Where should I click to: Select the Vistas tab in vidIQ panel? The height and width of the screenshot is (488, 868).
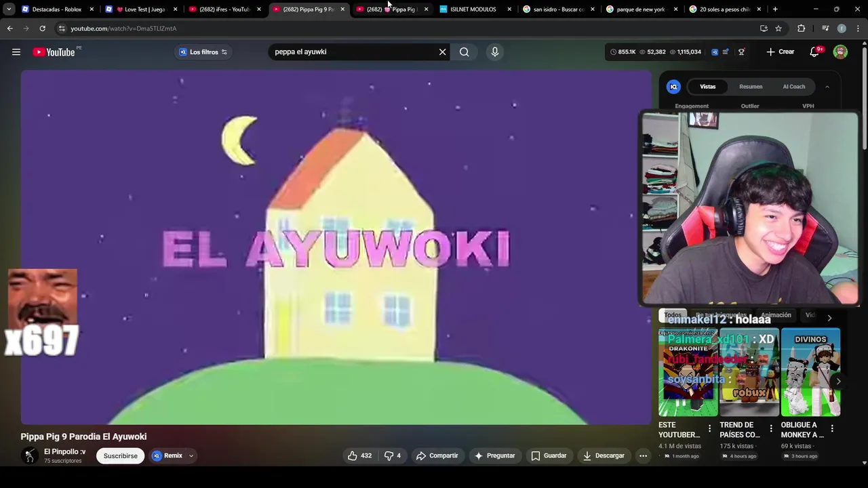[x=707, y=87]
